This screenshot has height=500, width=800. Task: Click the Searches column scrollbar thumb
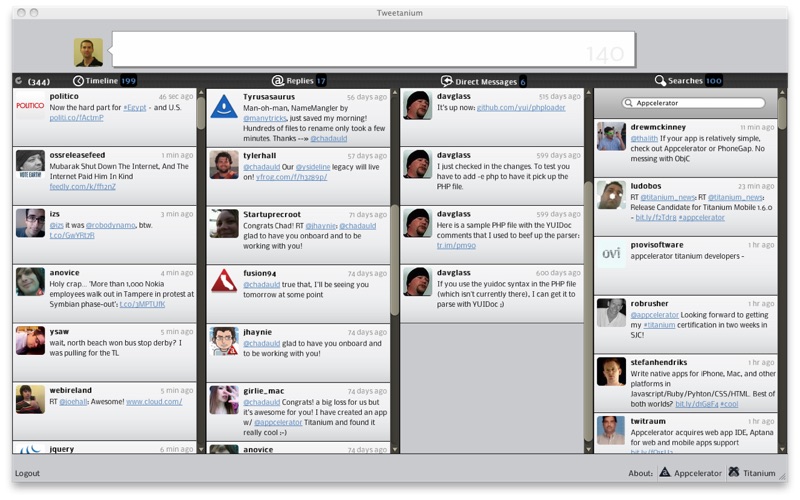[783, 110]
